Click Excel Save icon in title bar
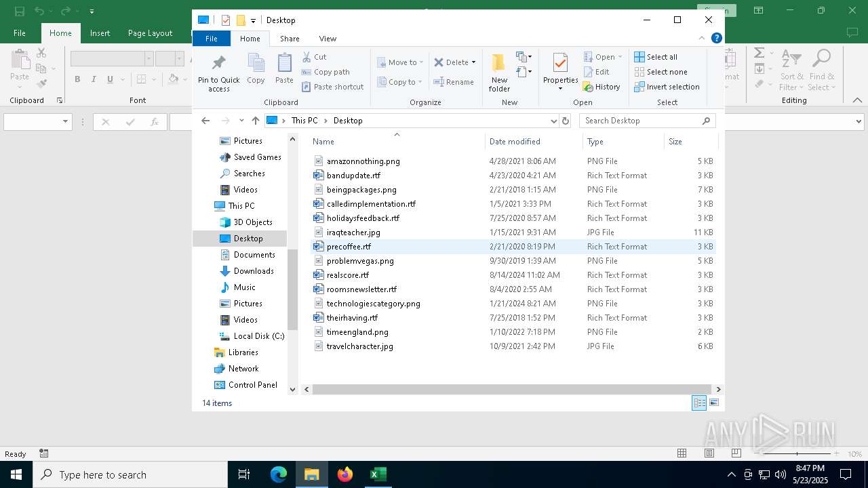Image resolution: width=868 pixels, height=488 pixels. pyautogui.click(x=20, y=11)
